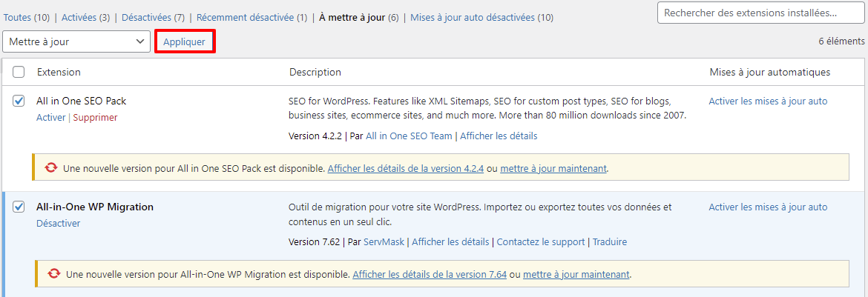
Task: Uncheck the All-in-One WP Migration checkbox
Action: point(19,207)
